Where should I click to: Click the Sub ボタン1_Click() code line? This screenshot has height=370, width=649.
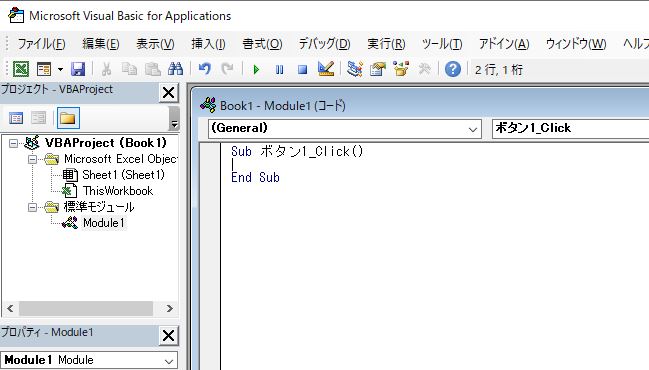coord(297,152)
